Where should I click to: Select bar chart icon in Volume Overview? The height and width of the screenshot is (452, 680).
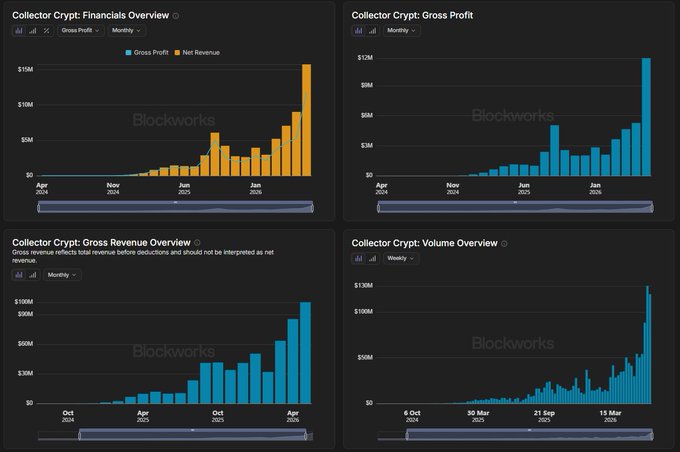[358, 259]
